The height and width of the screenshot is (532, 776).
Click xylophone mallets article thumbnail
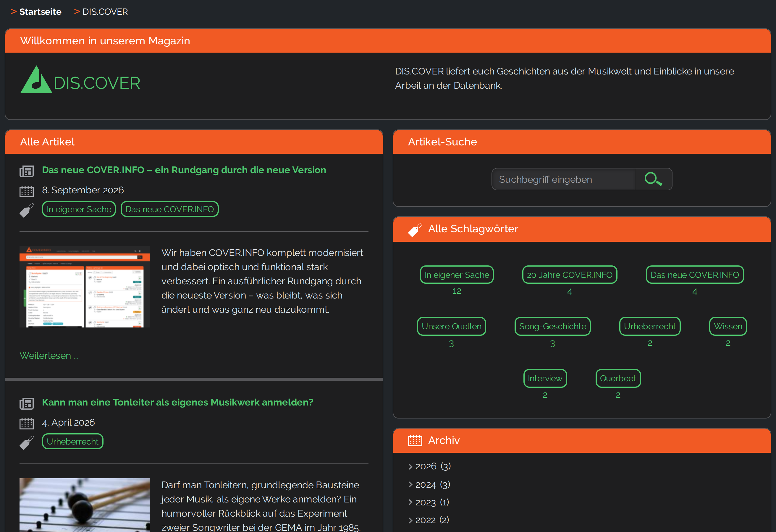tap(85, 505)
